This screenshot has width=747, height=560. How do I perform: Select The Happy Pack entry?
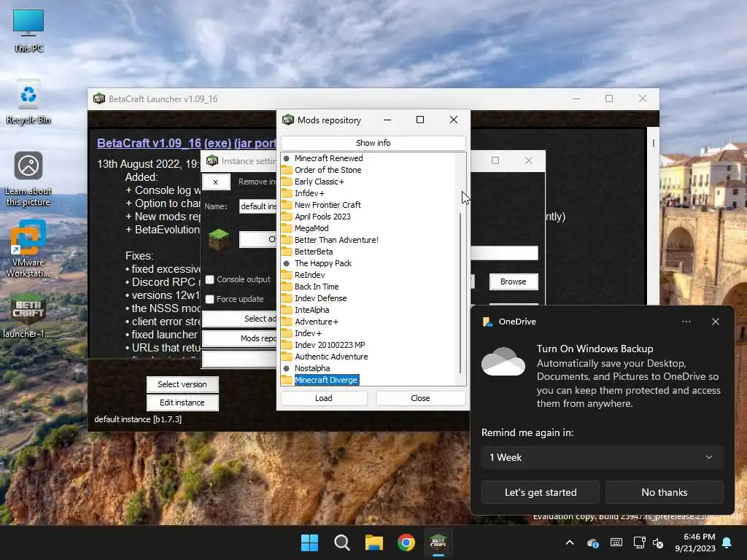pyautogui.click(x=322, y=263)
